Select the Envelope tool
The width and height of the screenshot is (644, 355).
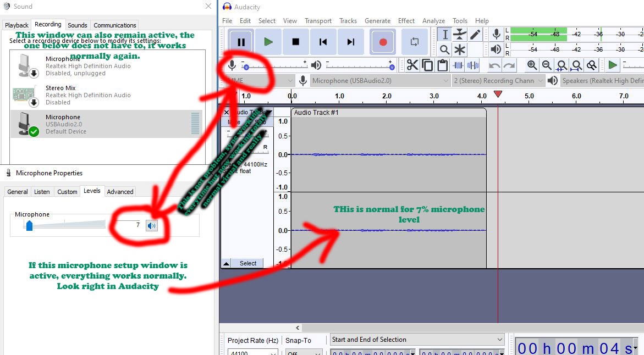(x=460, y=35)
